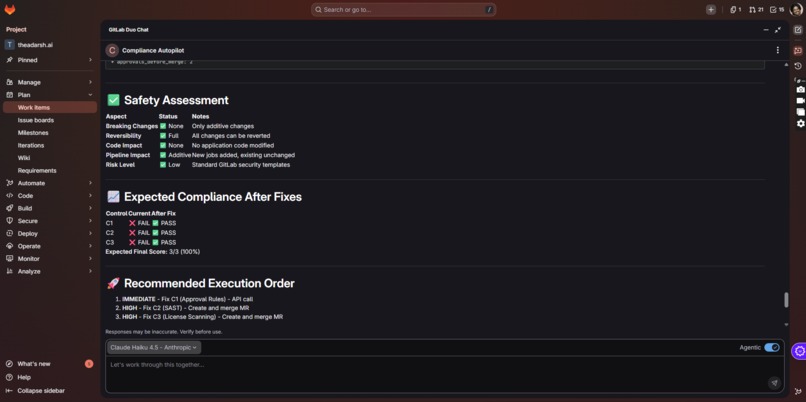Open Requirements in the sidebar
This screenshot has height=402, width=806.
tap(50, 170)
